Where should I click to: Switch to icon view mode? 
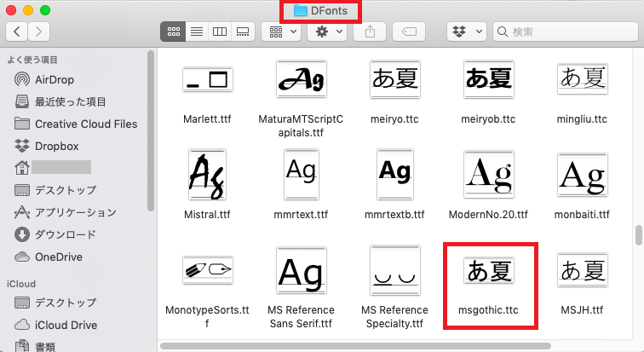pos(173,32)
